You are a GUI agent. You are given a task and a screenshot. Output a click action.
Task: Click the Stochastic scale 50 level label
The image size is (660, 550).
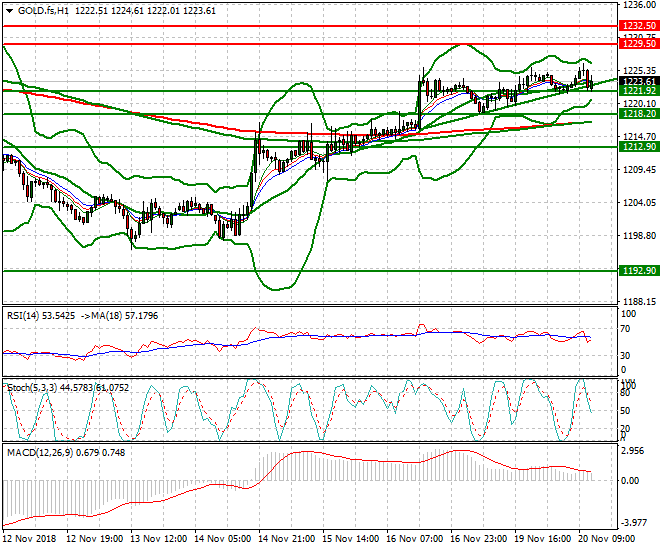coord(625,411)
